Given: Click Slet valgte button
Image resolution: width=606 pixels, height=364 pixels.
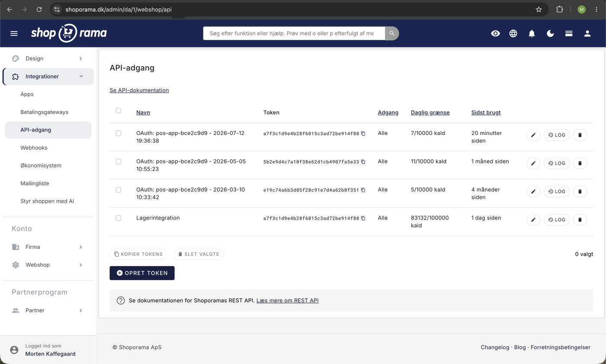Looking at the screenshot, I should click(x=198, y=254).
